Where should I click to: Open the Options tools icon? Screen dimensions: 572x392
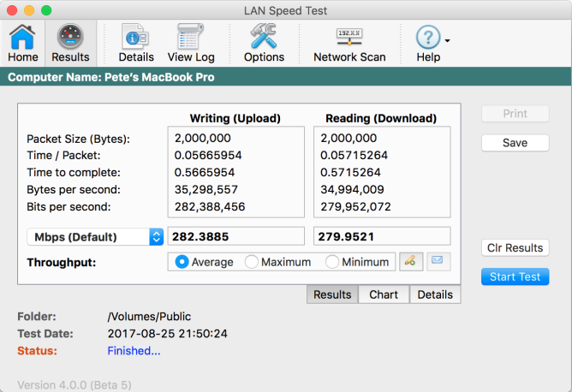pos(264,43)
